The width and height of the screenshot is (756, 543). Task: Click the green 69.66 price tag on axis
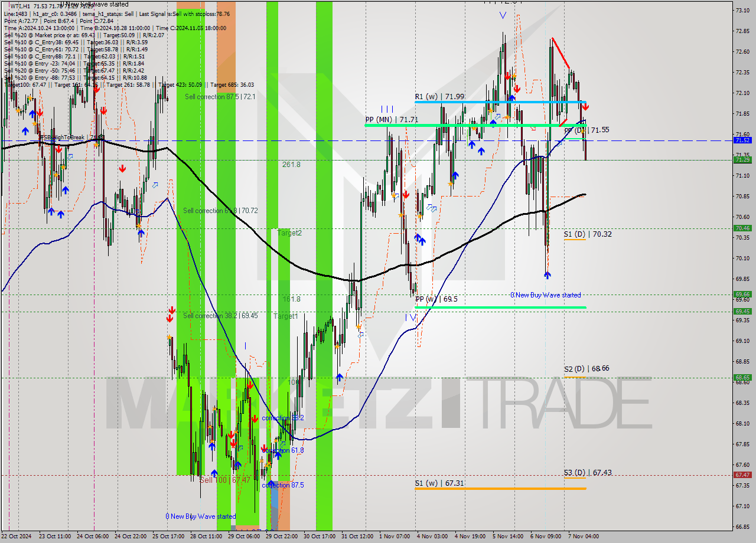[742, 294]
